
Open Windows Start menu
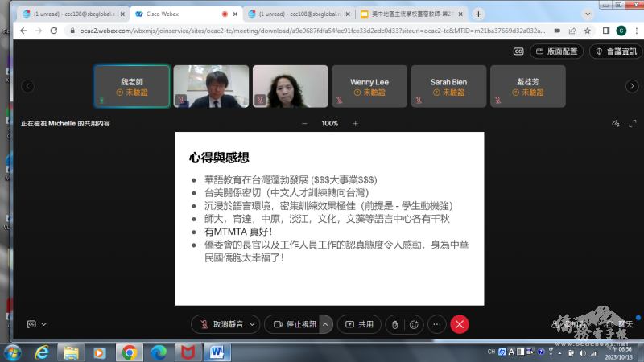pyautogui.click(x=12, y=352)
